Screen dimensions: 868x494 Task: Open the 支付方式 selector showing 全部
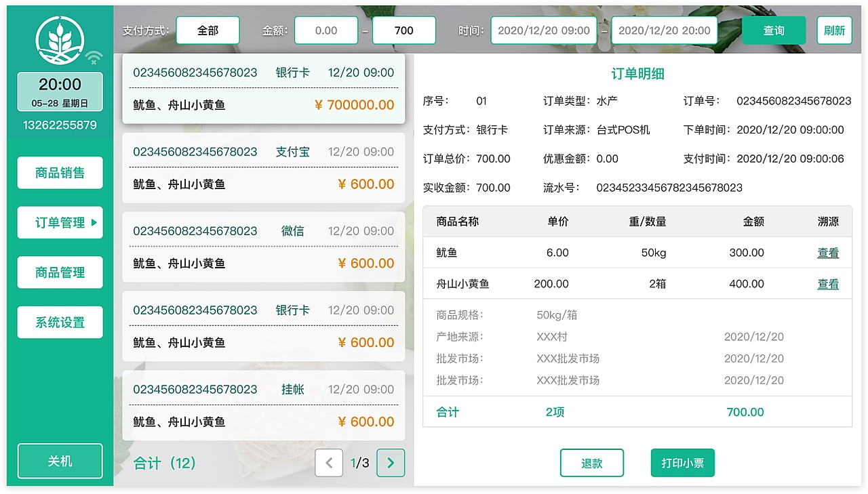[x=208, y=30]
